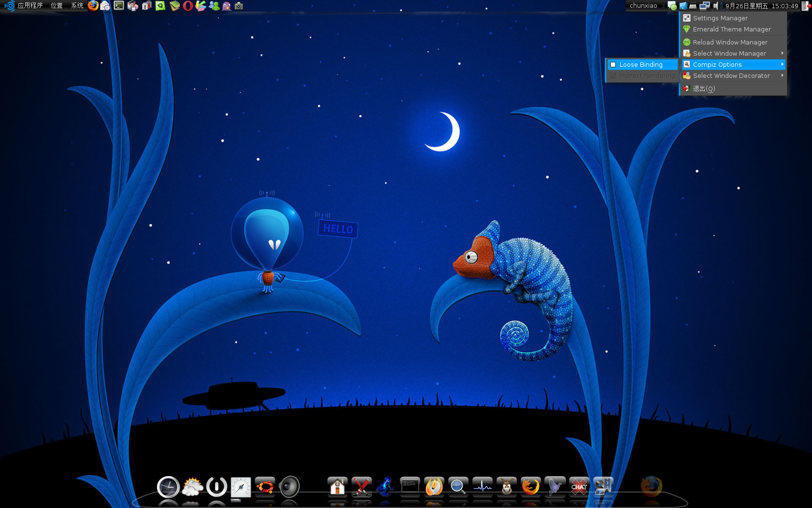This screenshot has height=508, width=812.
Task: Click the colorful feathers icon in top panel
Action: pos(201,6)
